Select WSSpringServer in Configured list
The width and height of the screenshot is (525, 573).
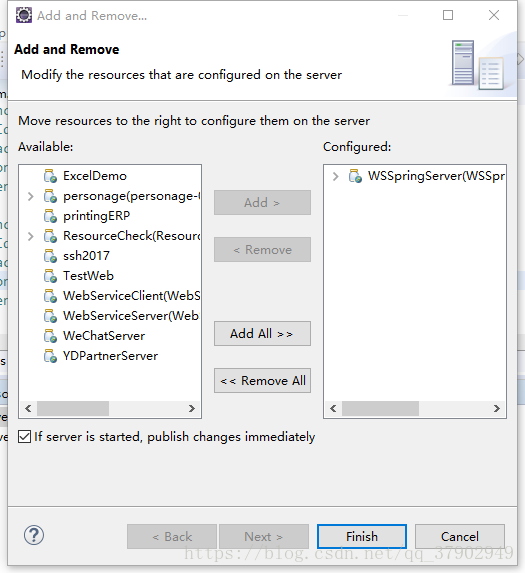pyautogui.click(x=436, y=176)
